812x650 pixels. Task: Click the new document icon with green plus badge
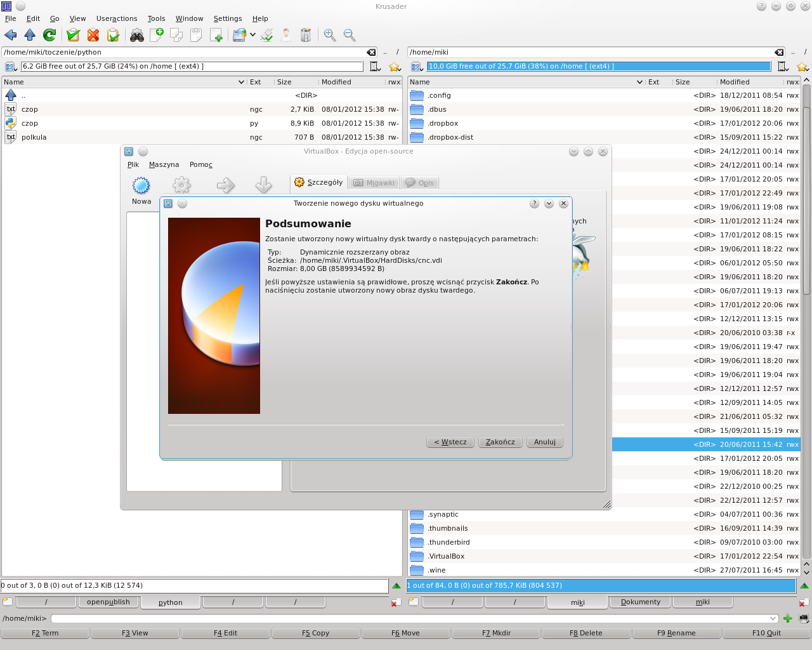(156, 35)
